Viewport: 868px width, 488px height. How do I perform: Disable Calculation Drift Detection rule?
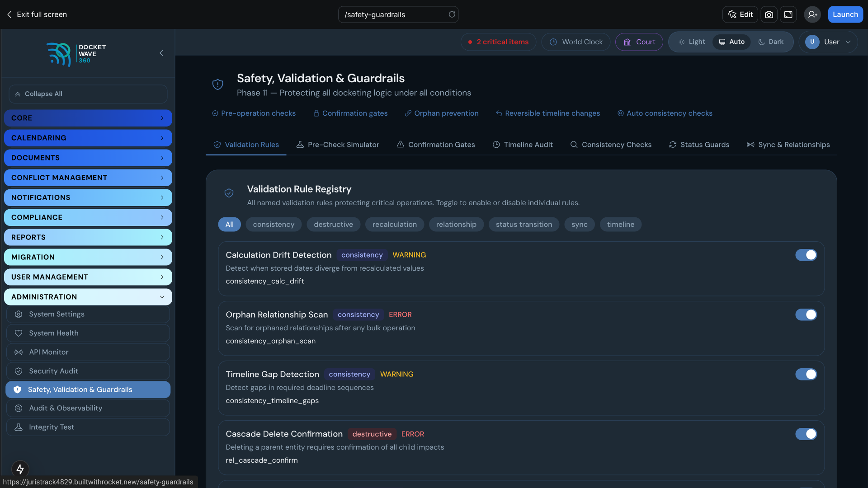click(x=806, y=255)
